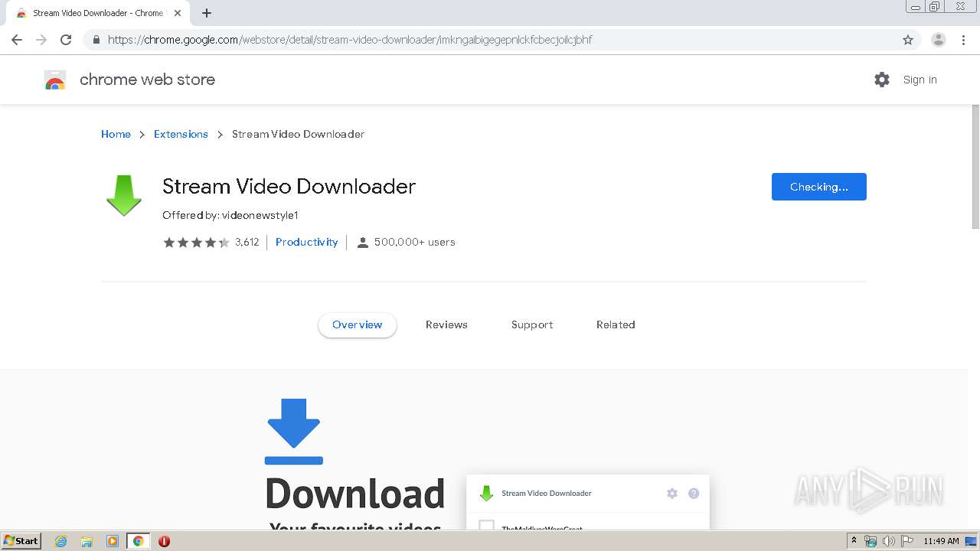
Task: Click the 3,612 ratings count
Action: coord(247,242)
